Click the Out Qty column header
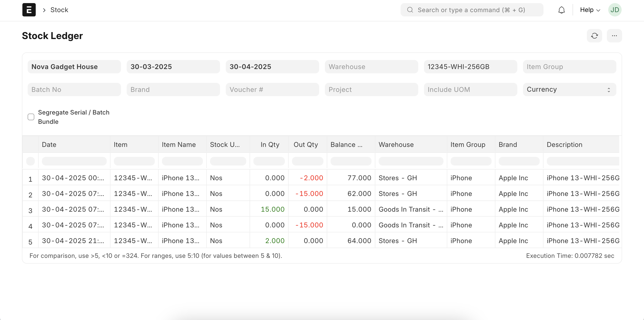 click(x=308, y=145)
